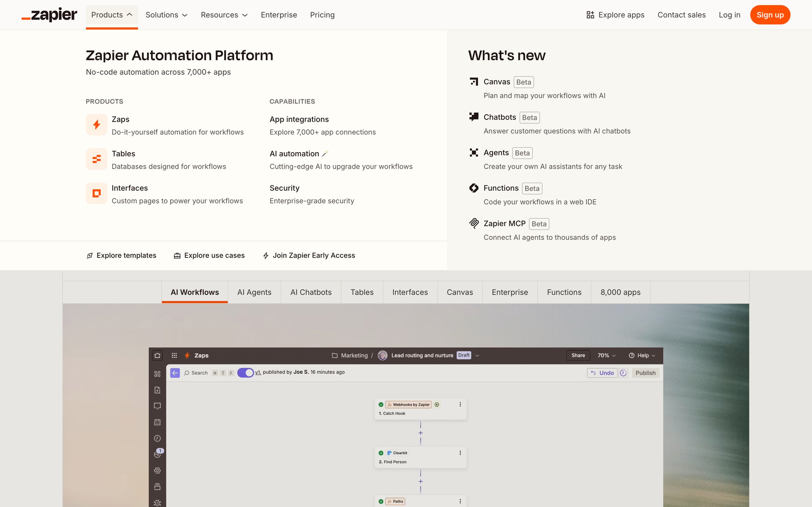The image size is (812, 507).
Task: Expand the chevron next to Draft badge
Action: pos(477,355)
